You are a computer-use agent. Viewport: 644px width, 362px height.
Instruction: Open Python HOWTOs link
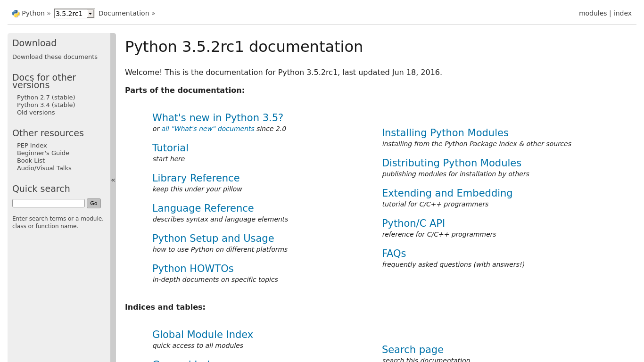(x=193, y=269)
